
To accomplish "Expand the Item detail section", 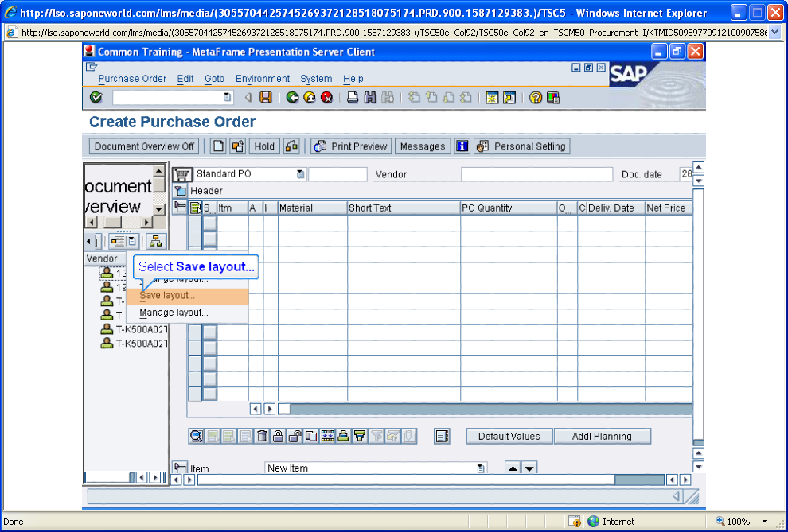I will click(x=180, y=468).
